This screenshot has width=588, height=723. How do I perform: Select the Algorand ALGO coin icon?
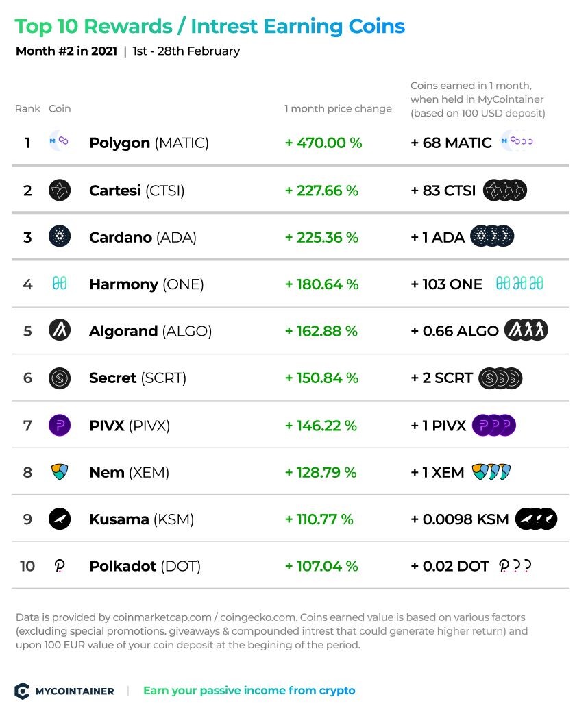coord(60,330)
